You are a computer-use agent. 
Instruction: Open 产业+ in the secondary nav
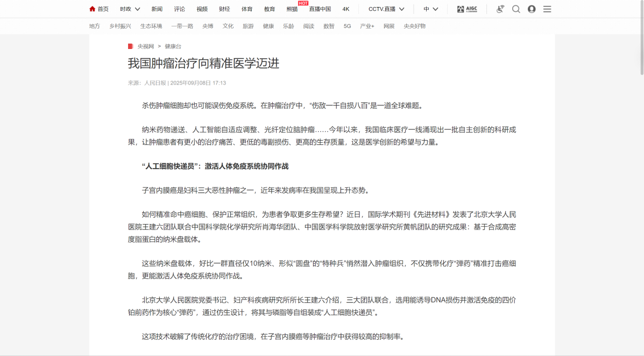coord(367,26)
